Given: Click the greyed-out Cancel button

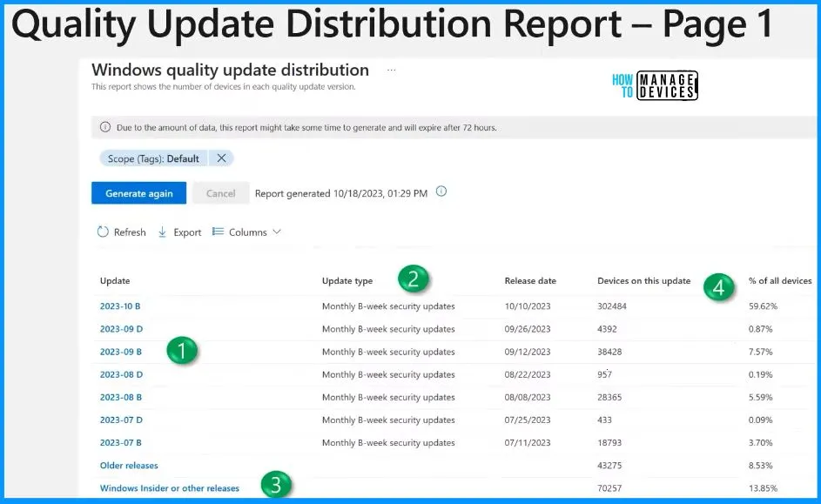Looking at the screenshot, I should pos(220,193).
